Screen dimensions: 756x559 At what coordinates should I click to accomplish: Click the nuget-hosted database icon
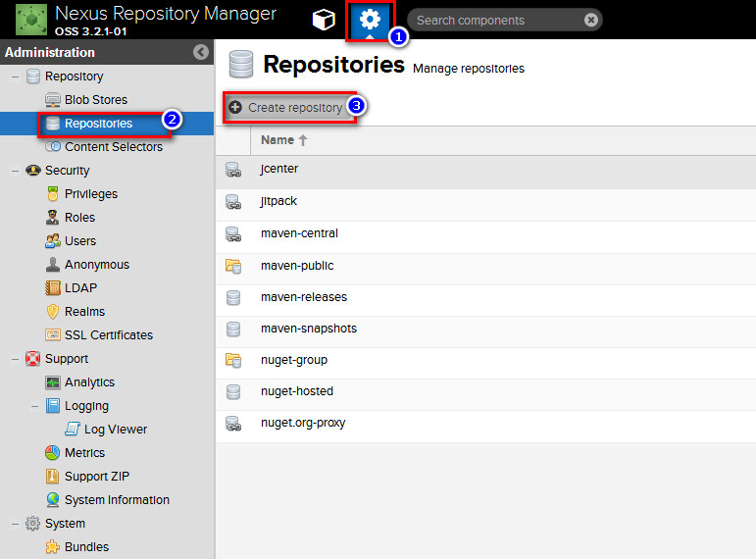point(233,391)
